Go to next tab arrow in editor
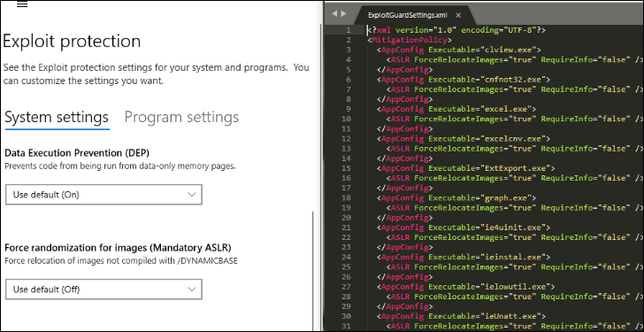The image size is (644, 332). pos(343,14)
